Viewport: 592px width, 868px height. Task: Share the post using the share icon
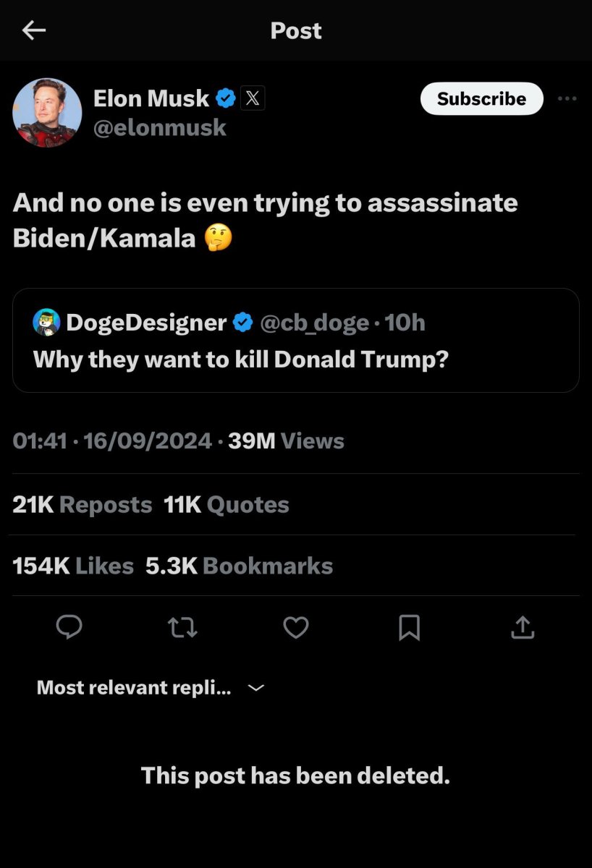pos(523,628)
